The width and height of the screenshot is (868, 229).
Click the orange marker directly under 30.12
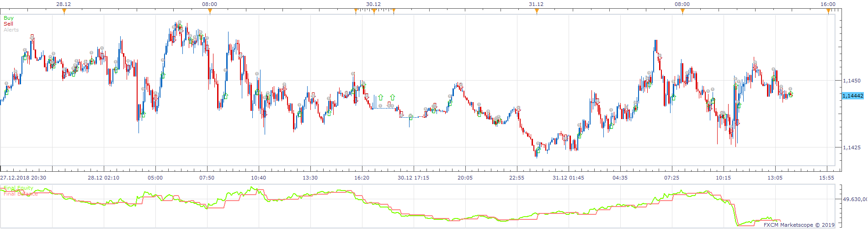click(374, 11)
